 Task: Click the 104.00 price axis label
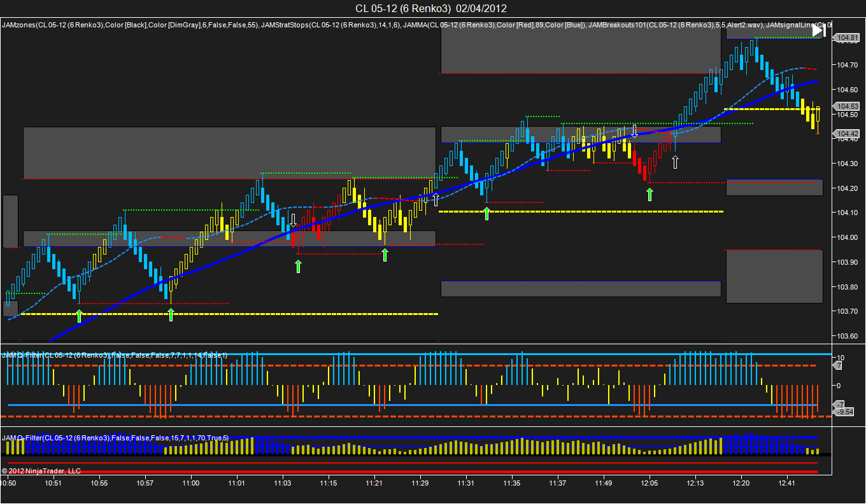(846, 237)
